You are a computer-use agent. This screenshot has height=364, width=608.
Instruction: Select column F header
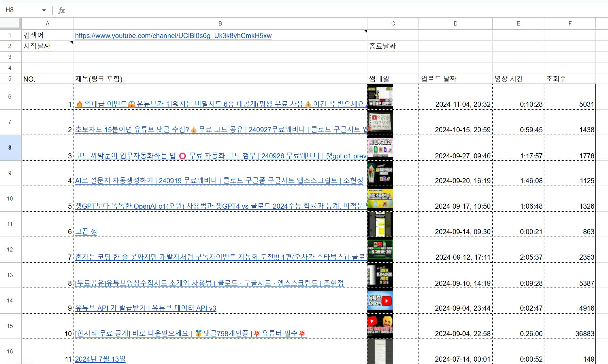pos(570,23)
